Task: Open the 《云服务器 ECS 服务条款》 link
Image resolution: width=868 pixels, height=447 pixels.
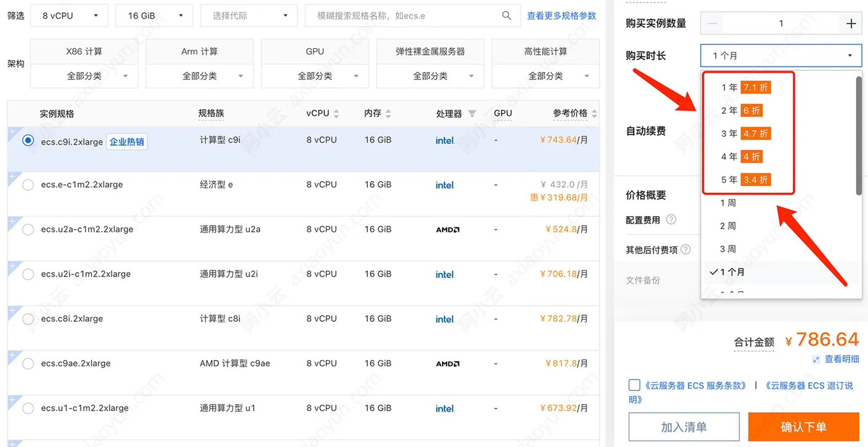Action: [x=695, y=386]
